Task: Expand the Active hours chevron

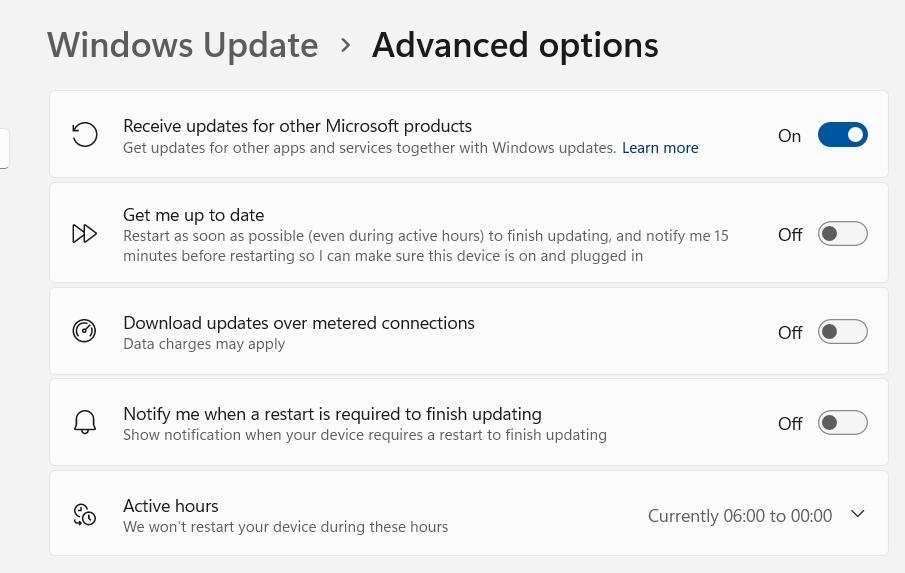Action: tap(857, 514)
